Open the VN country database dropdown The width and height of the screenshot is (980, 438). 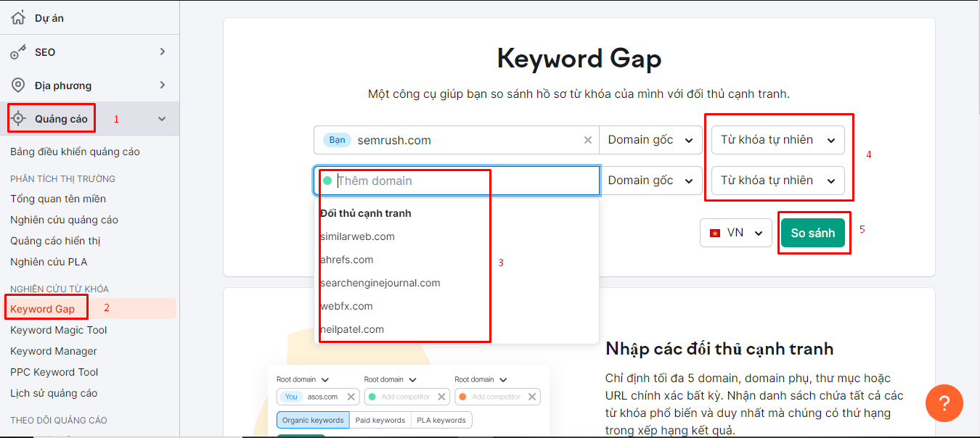pyautogui.click(x=736, y=233)
